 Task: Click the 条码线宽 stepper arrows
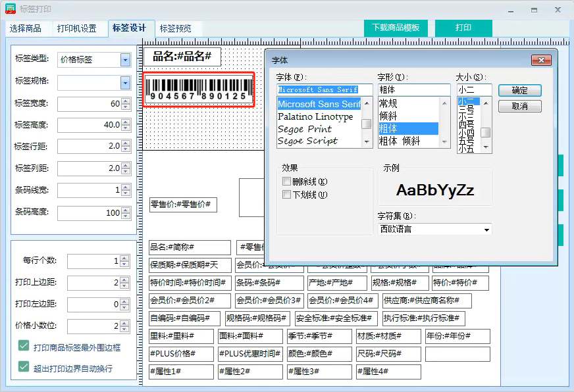tap(126, 190)
